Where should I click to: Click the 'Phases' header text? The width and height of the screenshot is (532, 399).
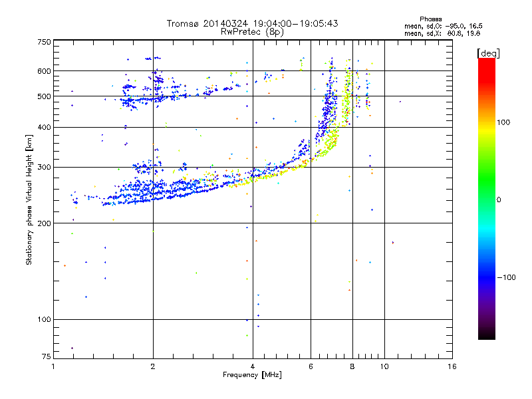point(430,19)
